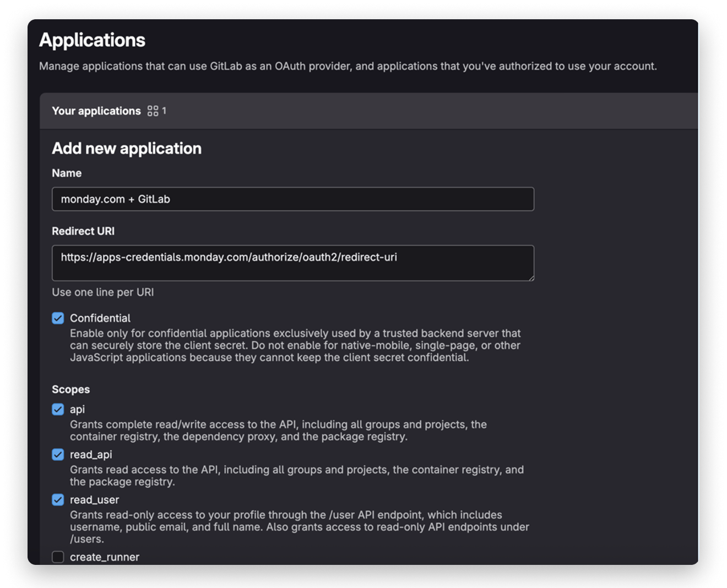Click the 'Enable only for confidential applications' description
Image resolution: width=727 pixels, height=588 pixels.
coord(295,345)
